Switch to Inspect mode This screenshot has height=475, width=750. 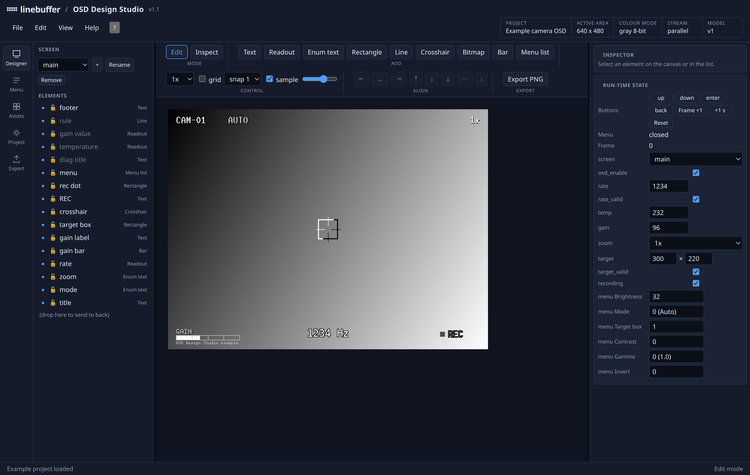click(x=207, y=52)
